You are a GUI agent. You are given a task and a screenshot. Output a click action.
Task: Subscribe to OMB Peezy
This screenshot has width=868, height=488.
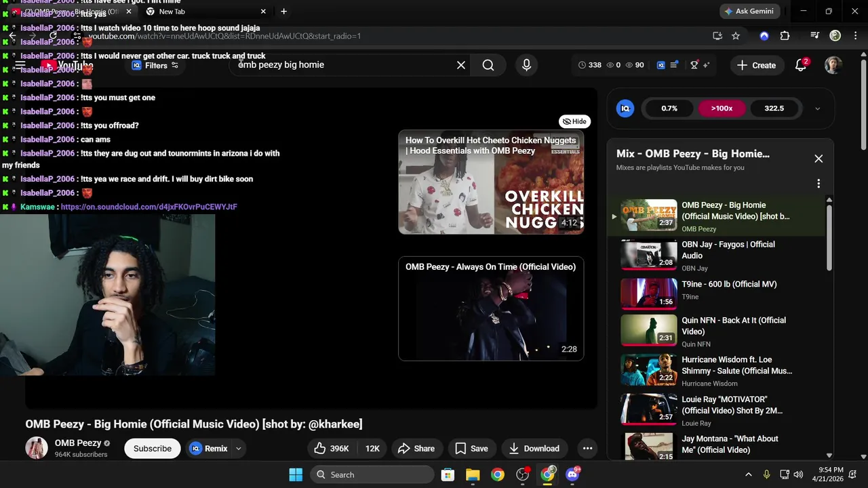pos(153,448)
